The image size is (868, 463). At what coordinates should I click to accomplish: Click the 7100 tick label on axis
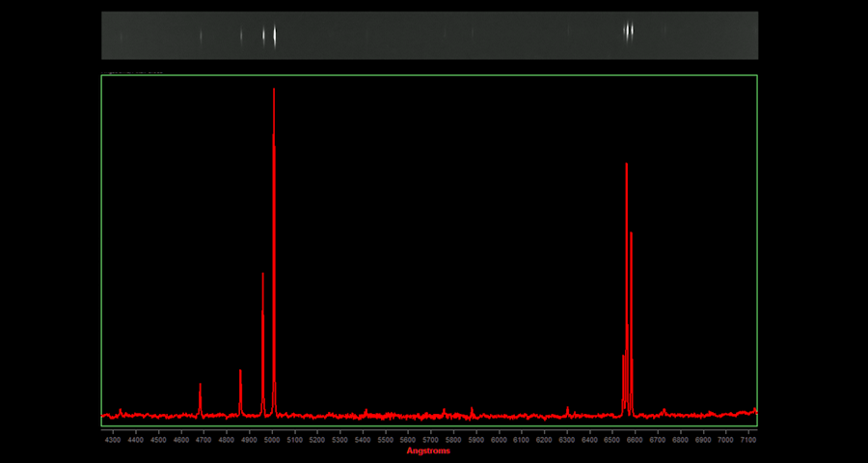tap(748, 439)
